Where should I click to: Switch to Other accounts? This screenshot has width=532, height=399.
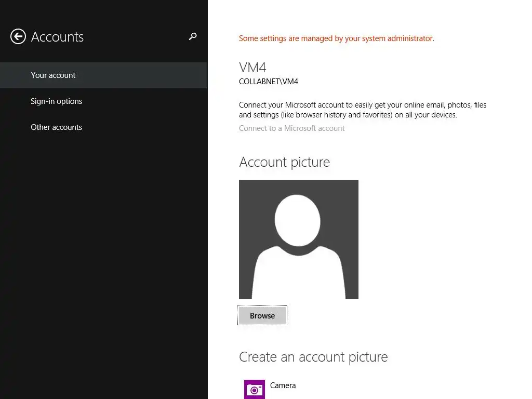pyautogui.click(x=56, y=127)
